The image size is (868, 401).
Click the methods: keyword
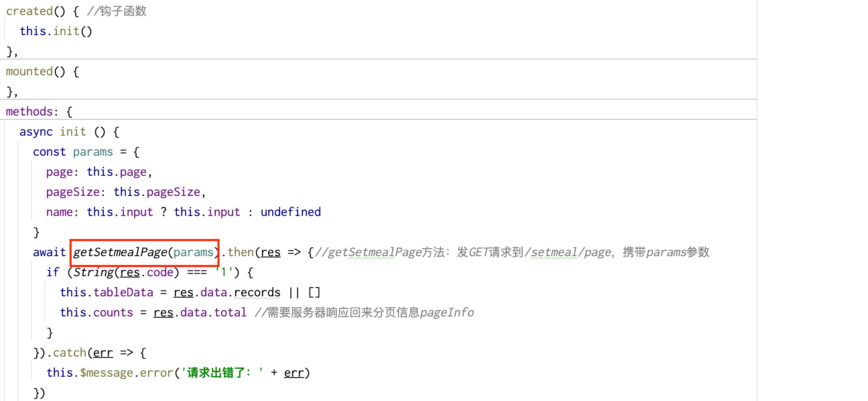pyautogui.click(x=32, y=112)
